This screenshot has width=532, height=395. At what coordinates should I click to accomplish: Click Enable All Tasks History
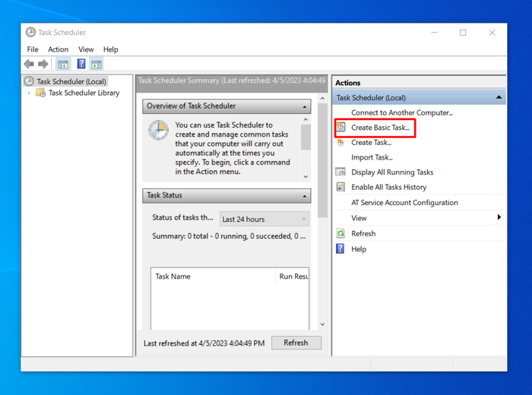389,187
